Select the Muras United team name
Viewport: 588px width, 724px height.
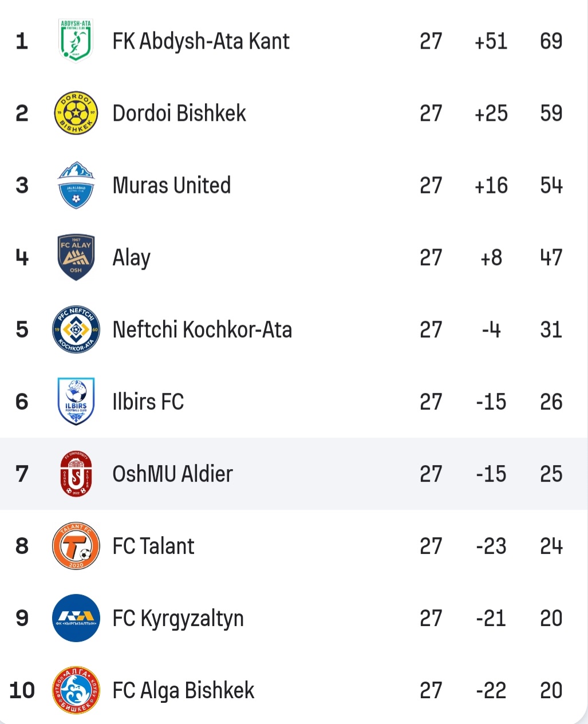[172, 186]
